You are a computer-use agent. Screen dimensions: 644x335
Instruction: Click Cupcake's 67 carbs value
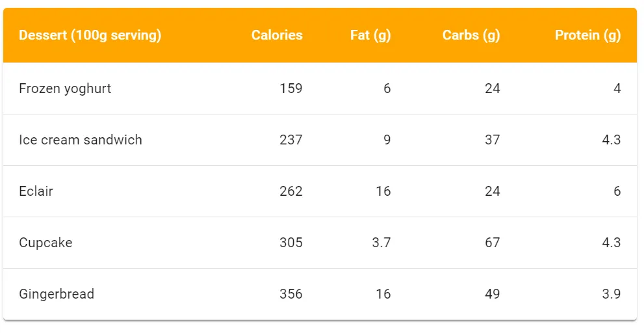tap(492, 243)
